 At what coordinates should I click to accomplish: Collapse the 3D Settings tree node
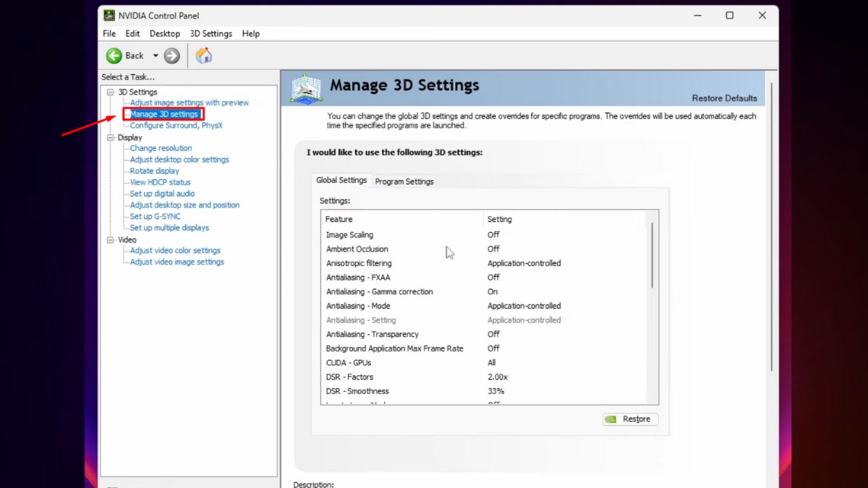111,92
